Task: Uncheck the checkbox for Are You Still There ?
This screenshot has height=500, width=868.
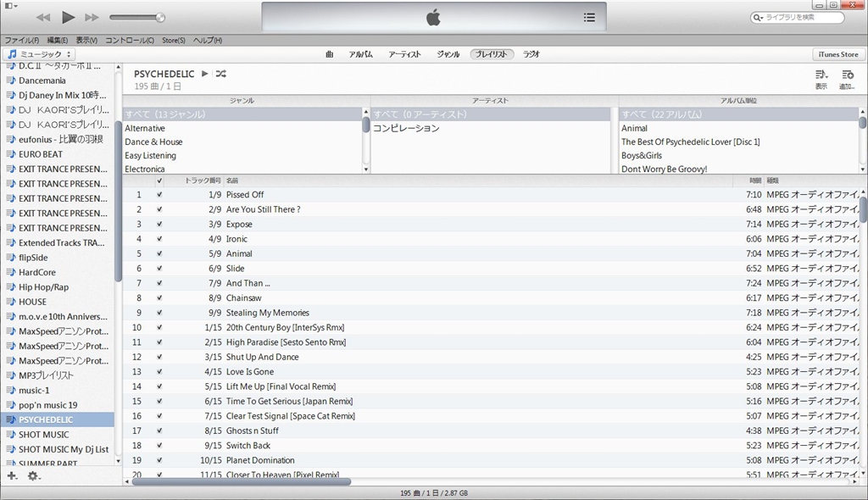Action: point(159,209)
